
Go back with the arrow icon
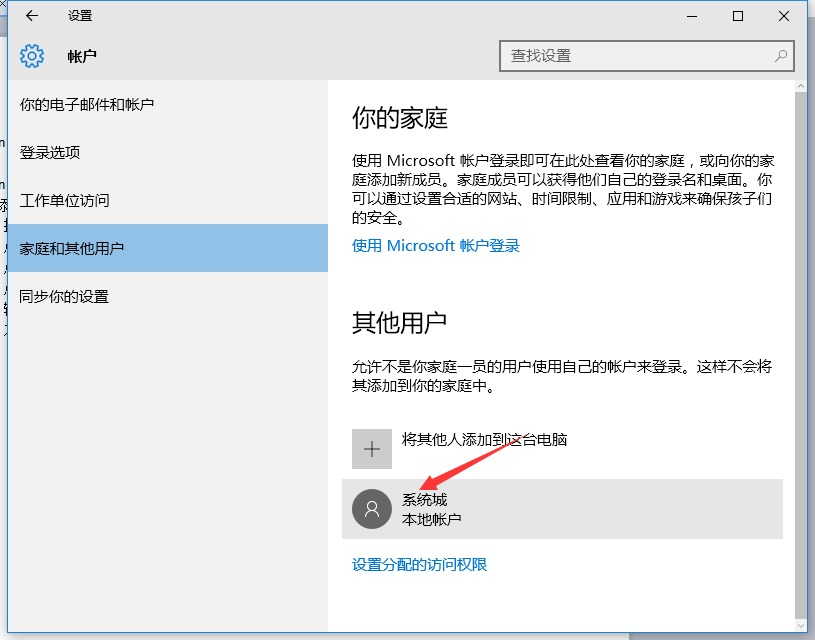[32, 16]
